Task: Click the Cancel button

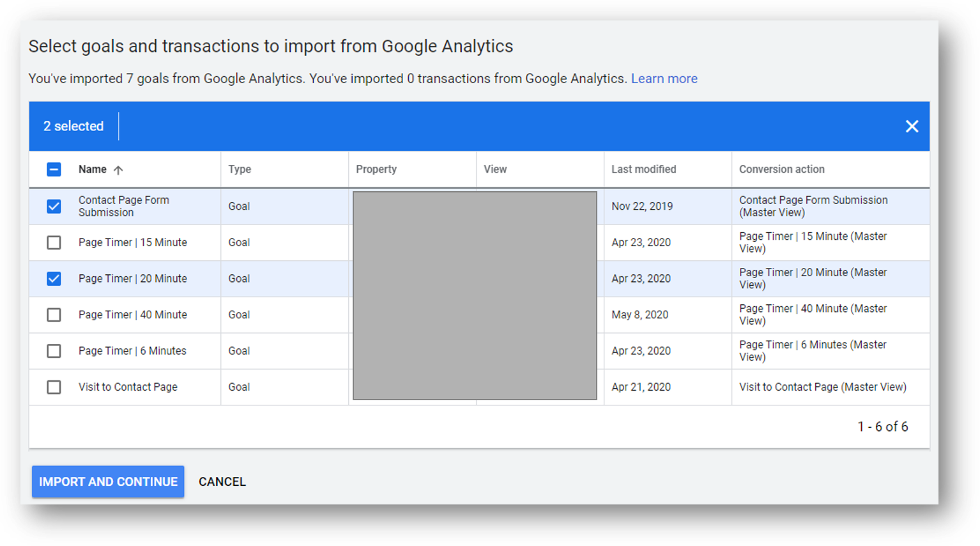Action: pos(222,482)
